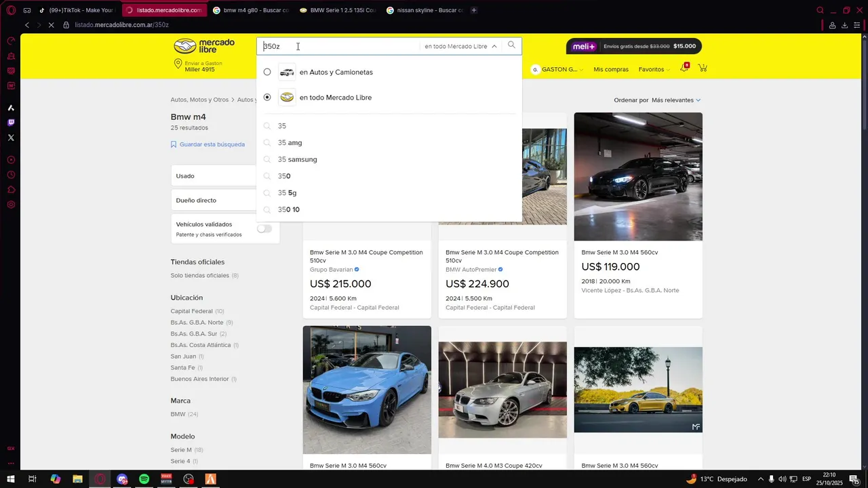
Task: Switch to 'BMW Serie 1 2.5 135i' tab
Action: [x=338, y=10]
